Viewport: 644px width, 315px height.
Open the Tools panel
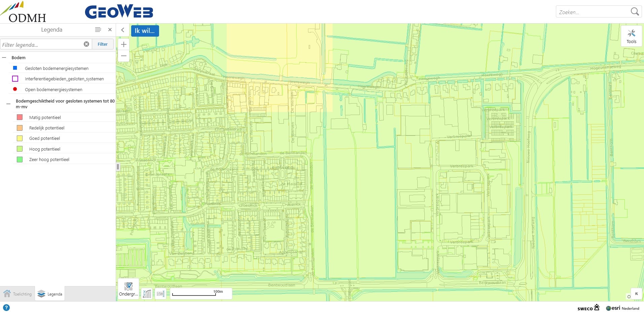click(x=631, y=36)
